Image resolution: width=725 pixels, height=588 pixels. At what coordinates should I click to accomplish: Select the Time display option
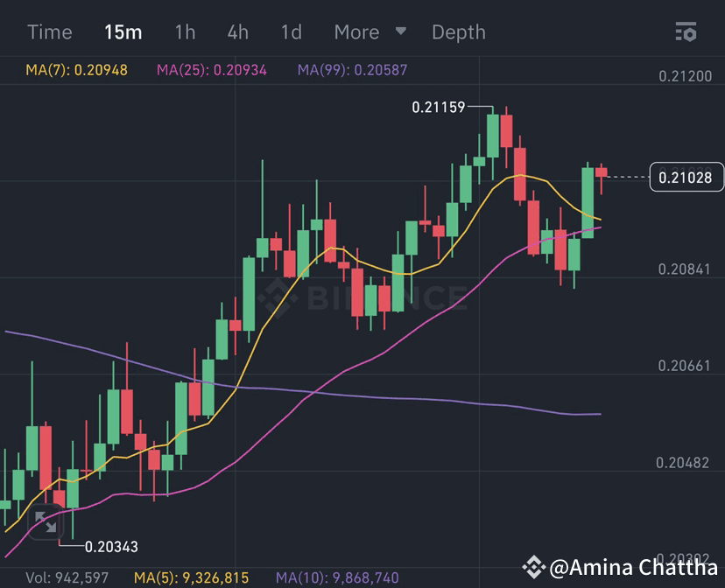[50, 31]
